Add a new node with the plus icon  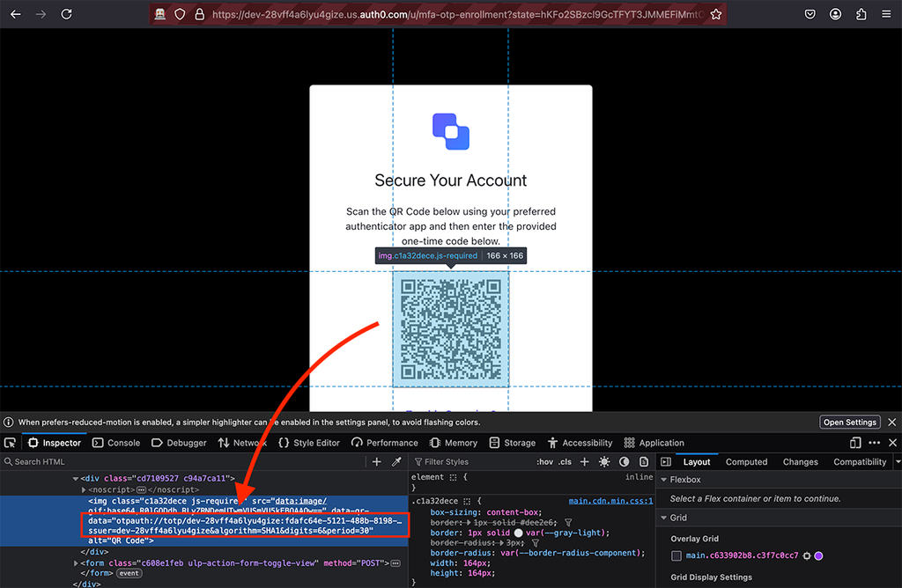(x=377, y=461)
